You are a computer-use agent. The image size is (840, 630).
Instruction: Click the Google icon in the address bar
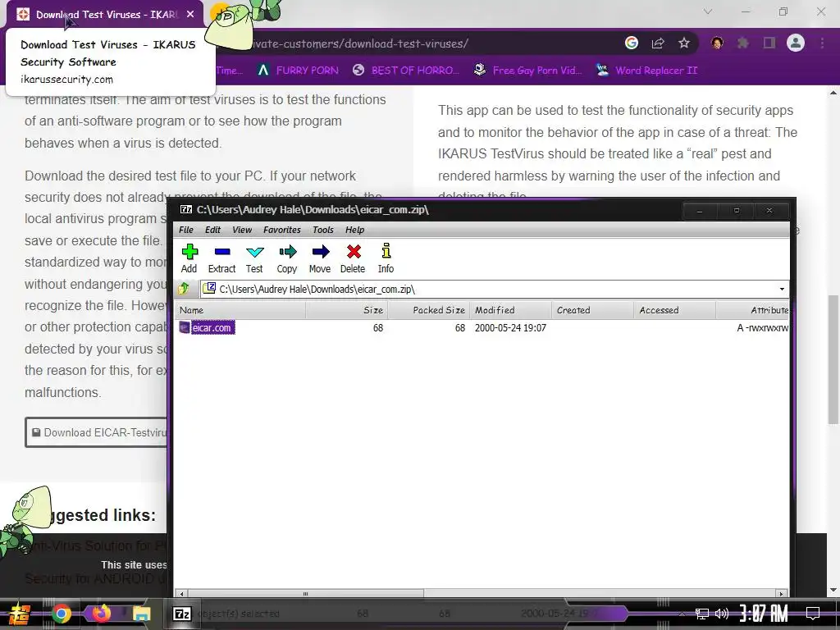point(632,43)
